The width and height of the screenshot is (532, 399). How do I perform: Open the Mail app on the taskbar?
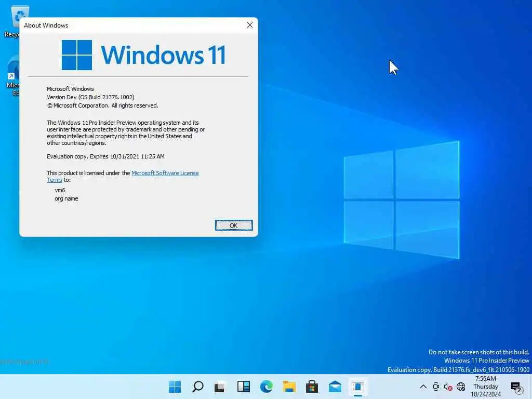(x=335, y=387)
